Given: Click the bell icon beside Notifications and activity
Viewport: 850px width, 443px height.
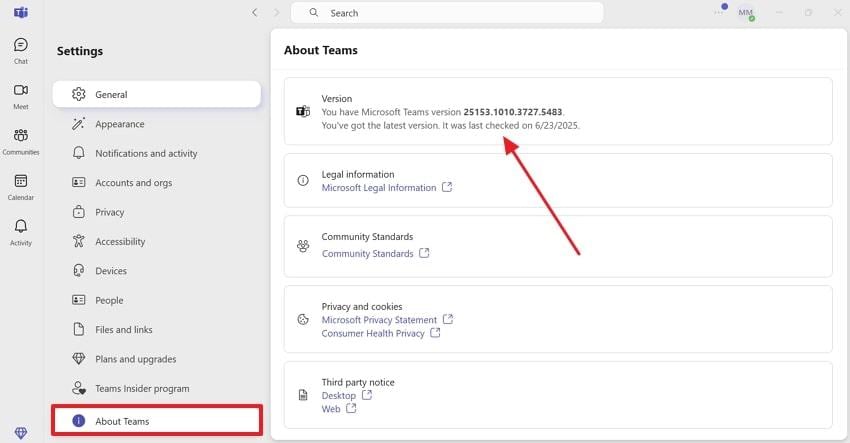Looking at the screenshot, I should (79, 153).
